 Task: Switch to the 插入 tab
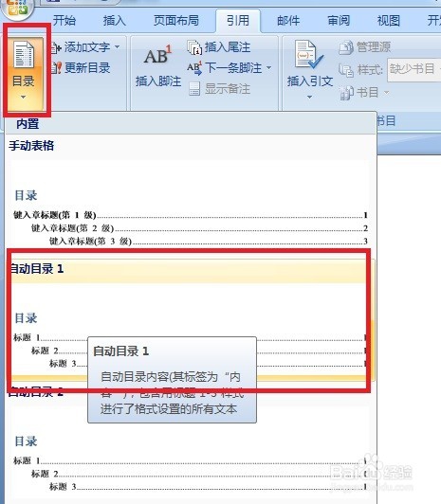coord(115,21)
